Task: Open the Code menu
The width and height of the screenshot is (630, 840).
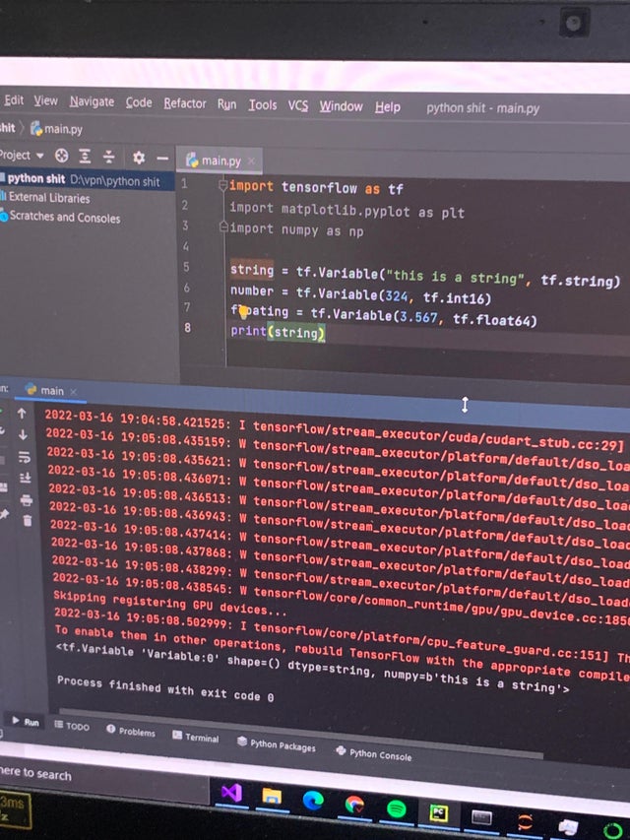Action: (x=139, y=102)
